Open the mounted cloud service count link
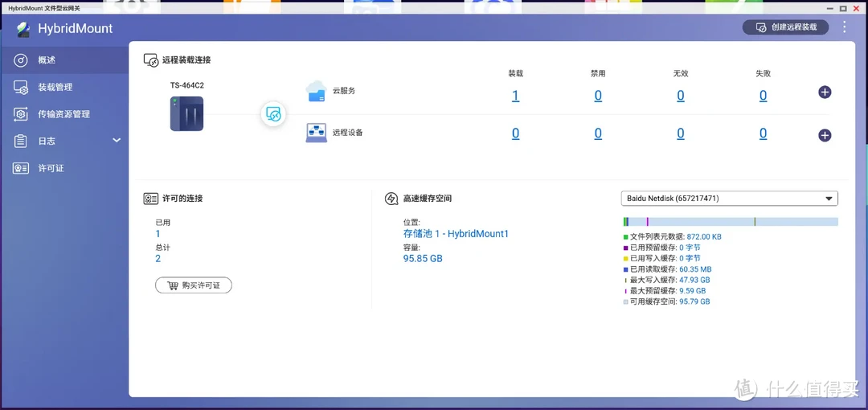The width and height of the screenshot is (868, 410). (x=515, y=96)
